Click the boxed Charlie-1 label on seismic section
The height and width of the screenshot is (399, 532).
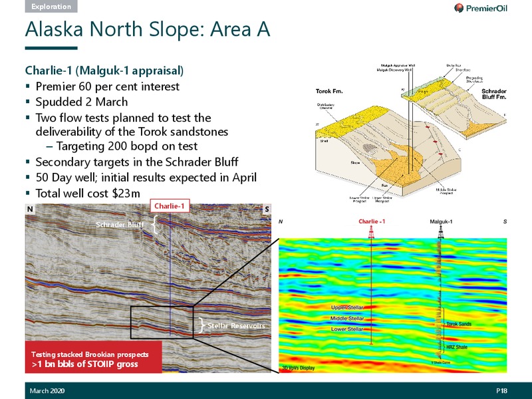[170, 206]
